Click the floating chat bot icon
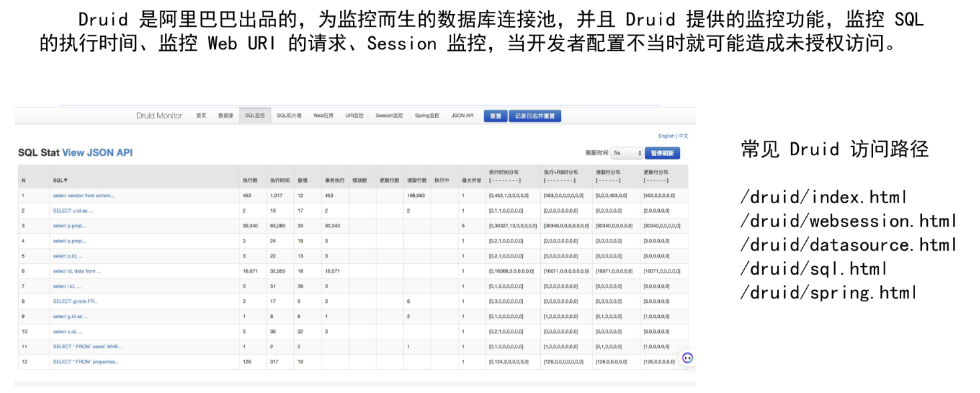This screenshot has height=393, width=980. click(x=687, y=358)
